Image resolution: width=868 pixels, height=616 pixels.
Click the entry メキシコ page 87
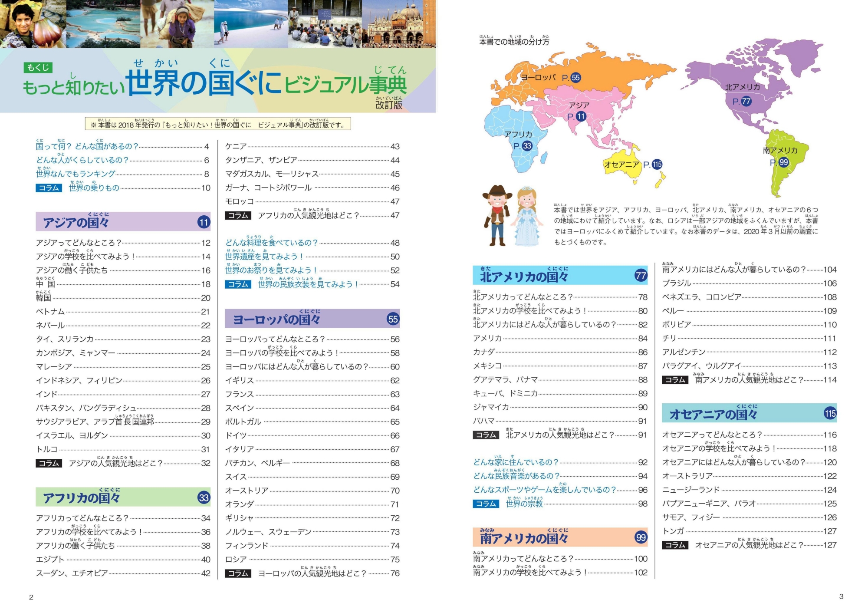(x=560, y=366)
